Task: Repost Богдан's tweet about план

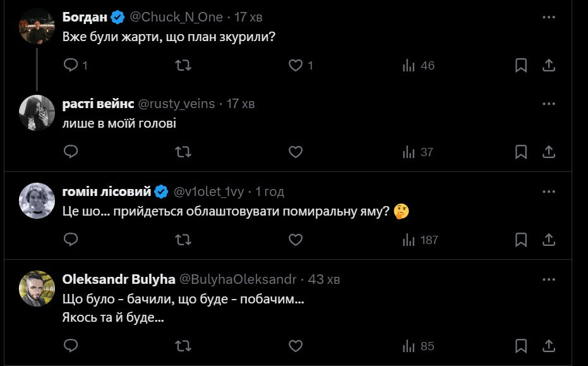Action: [183, 65]
